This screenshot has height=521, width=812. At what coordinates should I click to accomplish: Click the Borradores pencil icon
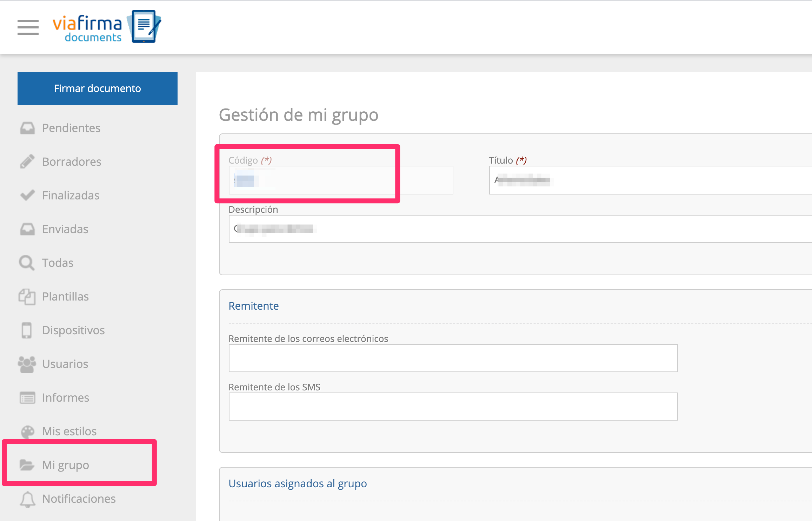coord(27,161)
